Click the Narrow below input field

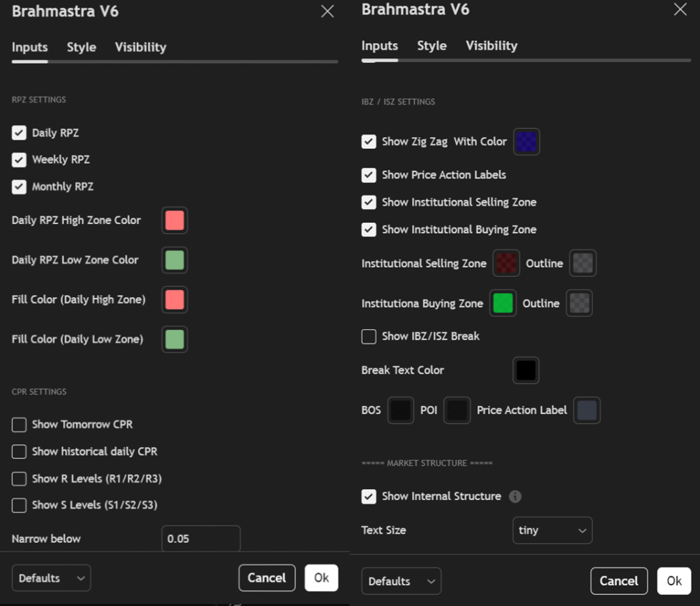click(200, 538)
